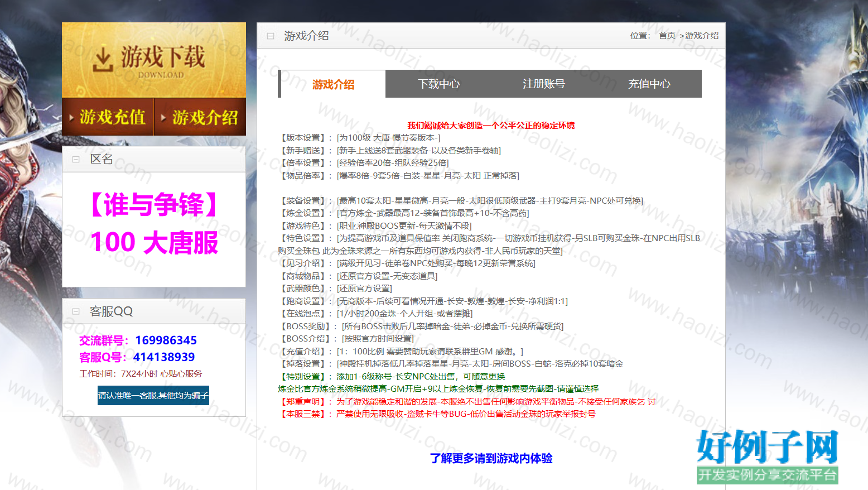This screenshot has width=868, height=490.
Task: Switch to the 下载中心 tab
Action: (x=438, y=84)
